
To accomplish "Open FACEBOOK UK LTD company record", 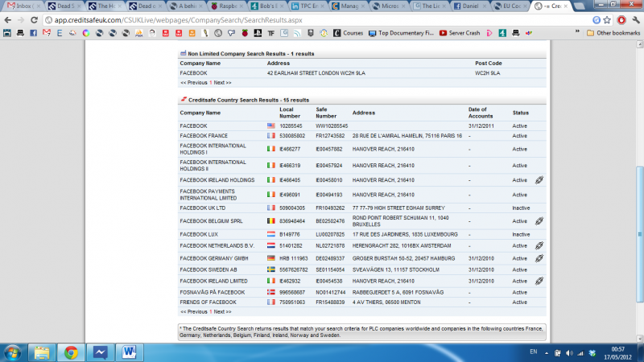I will pos(203,208).
